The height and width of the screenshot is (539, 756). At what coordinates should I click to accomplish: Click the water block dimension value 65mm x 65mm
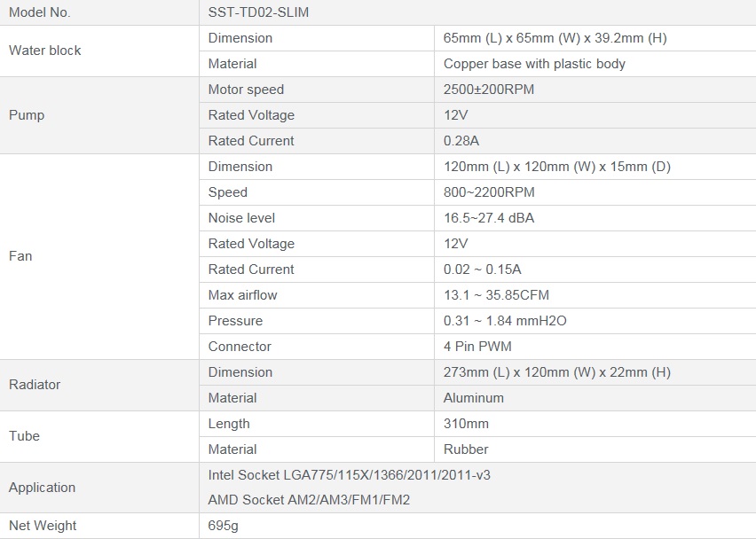pos(555,38)
